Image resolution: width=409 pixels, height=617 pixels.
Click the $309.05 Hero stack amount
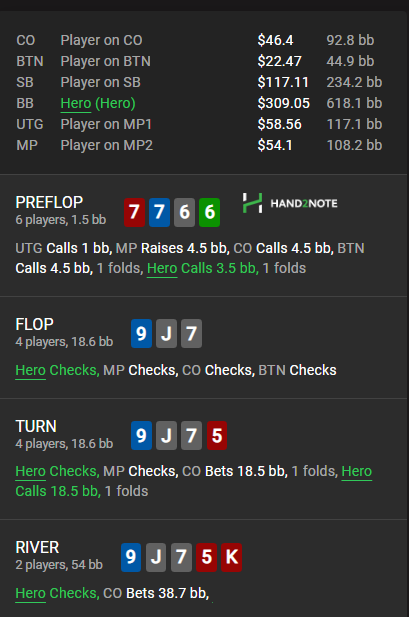[283, 103]
